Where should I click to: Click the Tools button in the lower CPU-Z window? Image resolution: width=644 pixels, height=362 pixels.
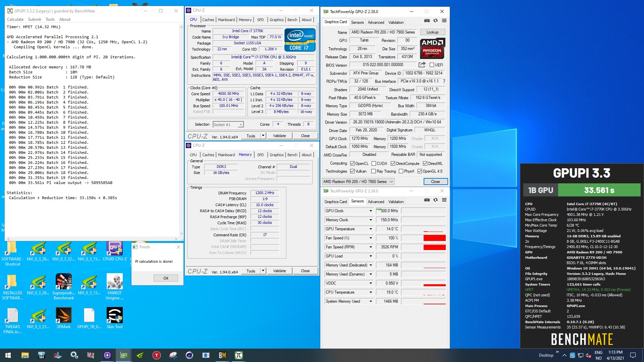click(251, 271)
